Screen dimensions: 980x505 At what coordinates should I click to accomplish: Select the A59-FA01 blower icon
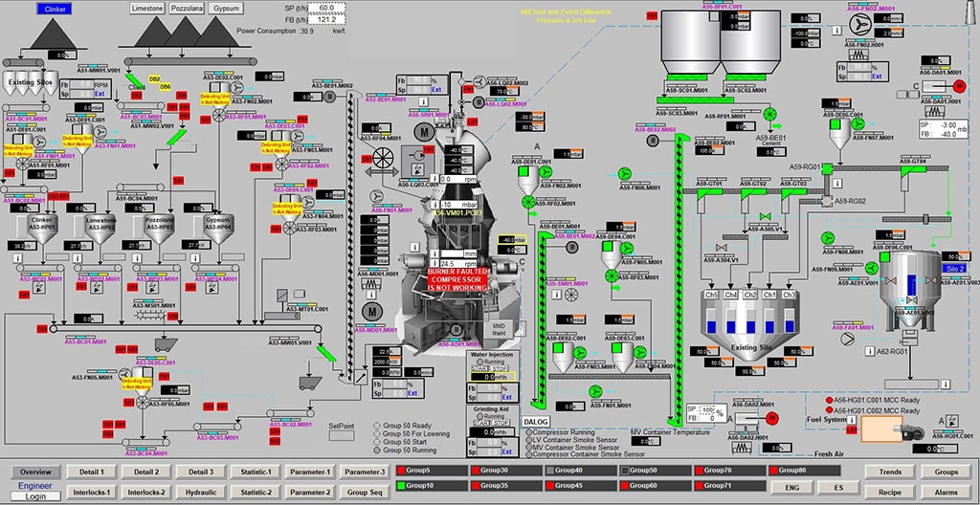pos(847,337)
